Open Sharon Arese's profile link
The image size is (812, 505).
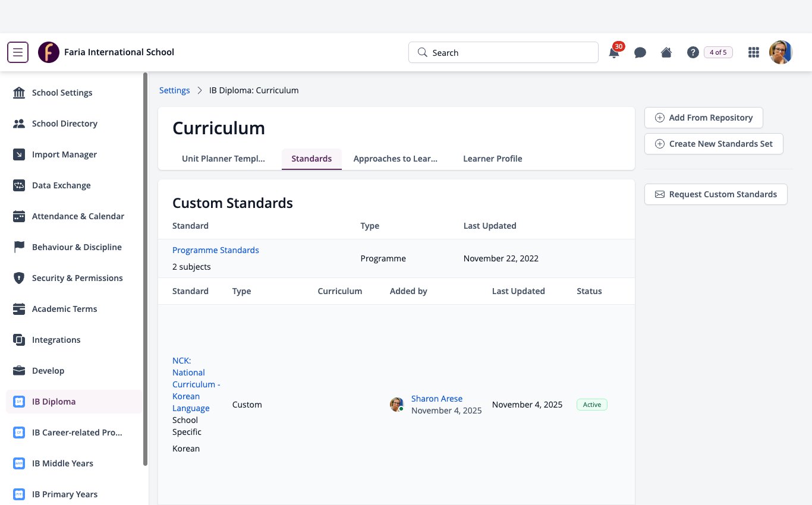click(437, 399)
